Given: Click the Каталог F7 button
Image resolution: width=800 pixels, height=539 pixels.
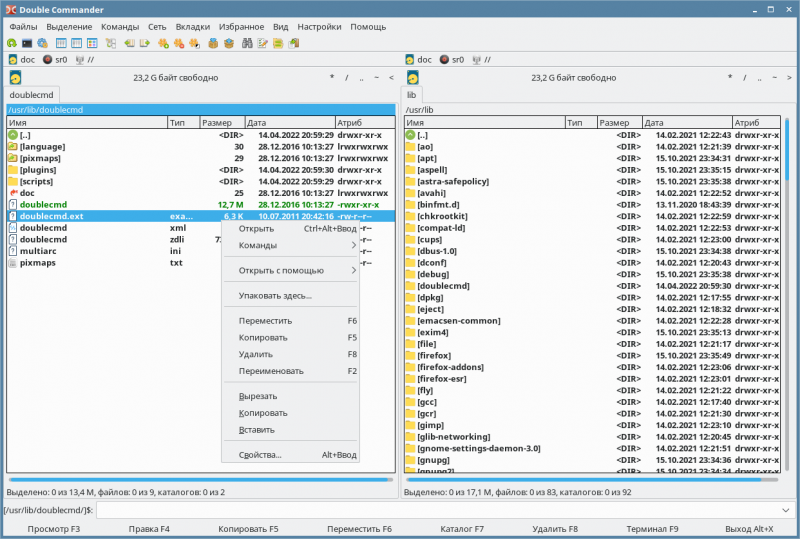Looking at the screenshot, I should click(x=462, y=529).
